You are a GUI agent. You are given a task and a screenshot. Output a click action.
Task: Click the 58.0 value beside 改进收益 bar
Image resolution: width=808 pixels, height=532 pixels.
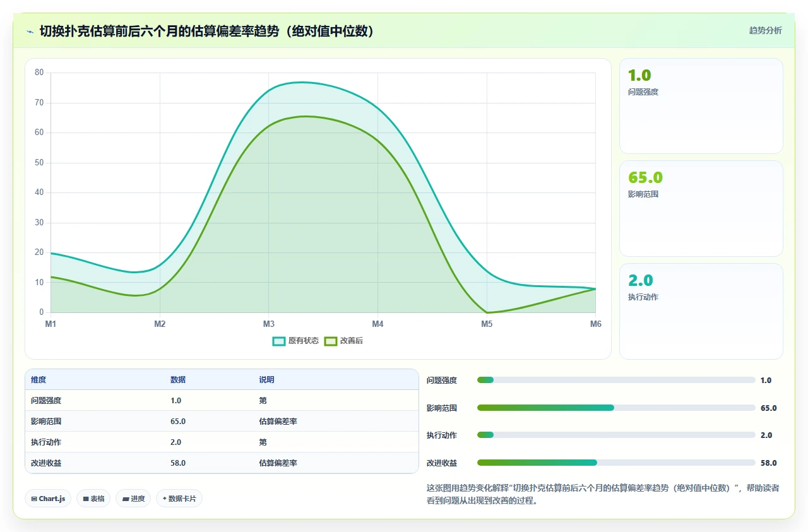[x=769, y=463]
